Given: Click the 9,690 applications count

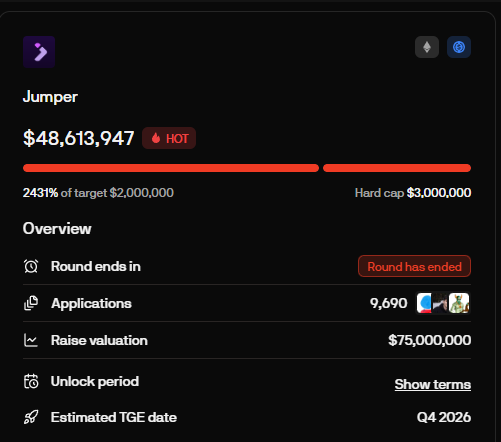Looking at the screenshot, I should pyautogui.click(x=389, y=303).
